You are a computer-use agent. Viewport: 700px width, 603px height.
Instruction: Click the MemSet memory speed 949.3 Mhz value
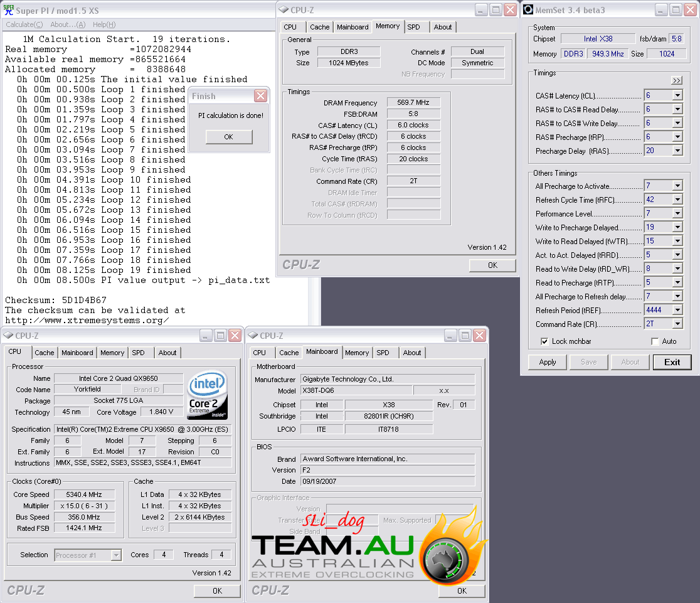[608, 53]
